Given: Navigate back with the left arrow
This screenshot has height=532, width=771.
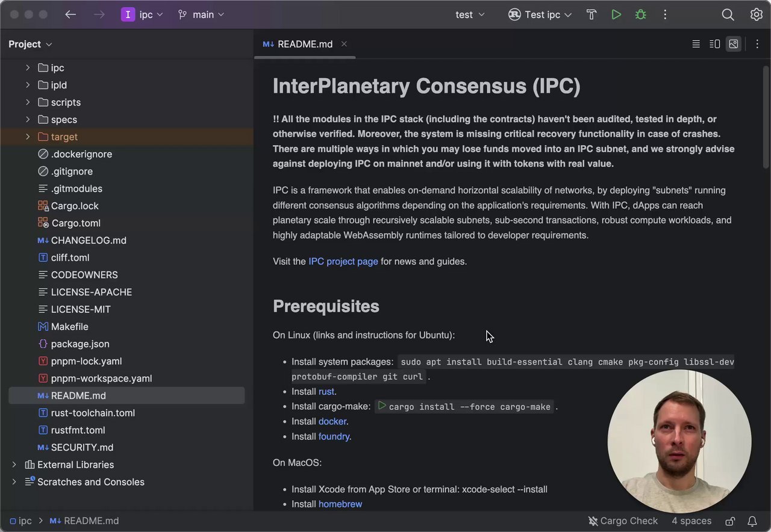Looking at the screenshot, I should pos(70,14).
